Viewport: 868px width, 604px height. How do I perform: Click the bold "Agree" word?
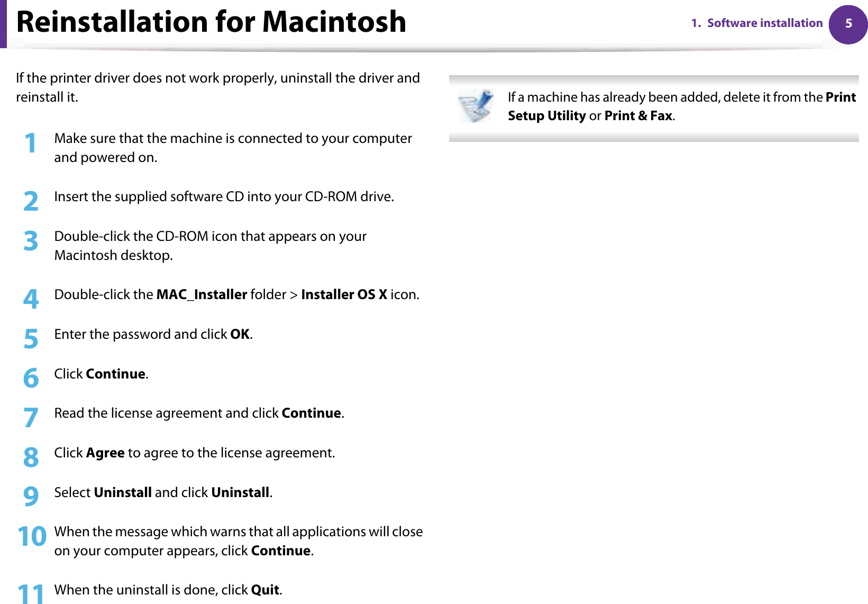(105, 453)
